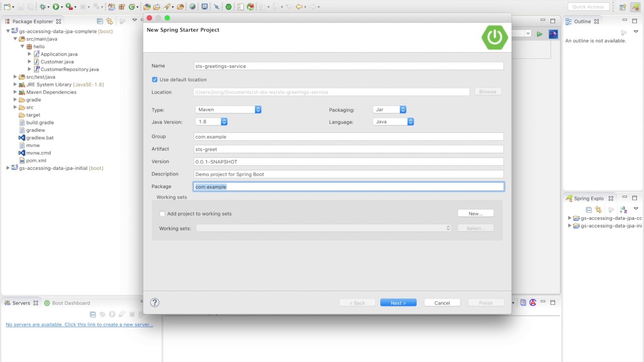Enable Add project to working sets checkbox

pos(162,214)
